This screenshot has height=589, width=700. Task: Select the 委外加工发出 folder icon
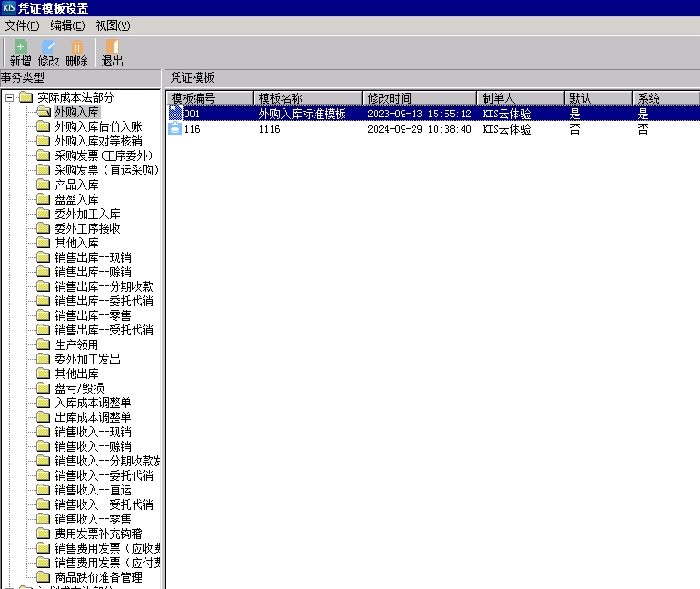tap(44, 359)
